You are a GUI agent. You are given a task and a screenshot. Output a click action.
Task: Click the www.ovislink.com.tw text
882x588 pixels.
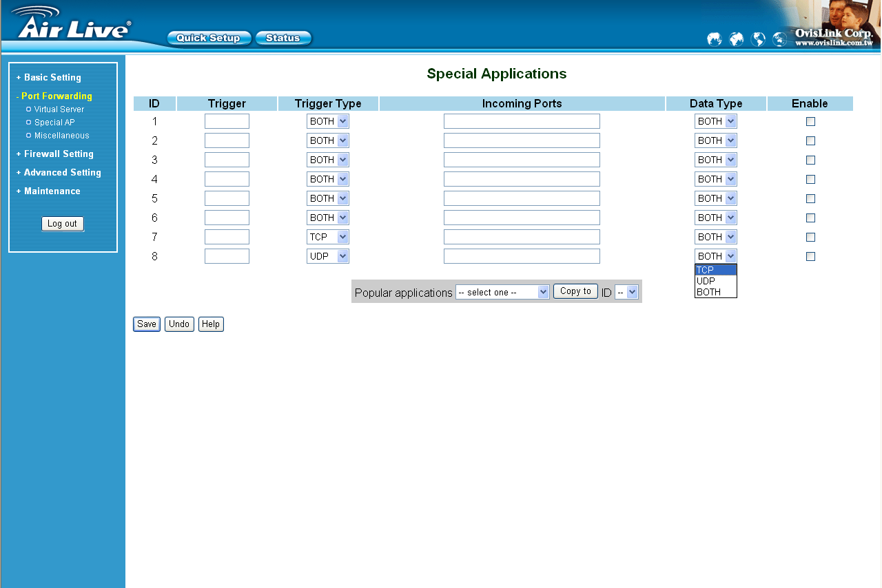coord(834,43)
